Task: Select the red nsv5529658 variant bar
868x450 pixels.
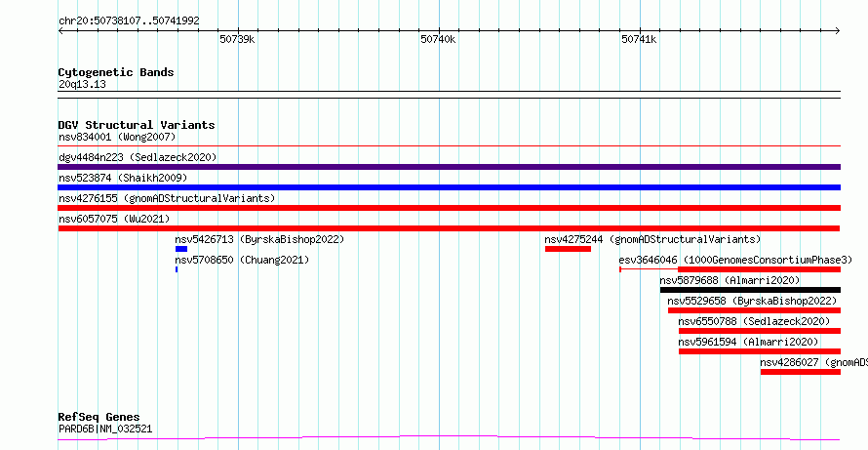Action: point(754,310)
